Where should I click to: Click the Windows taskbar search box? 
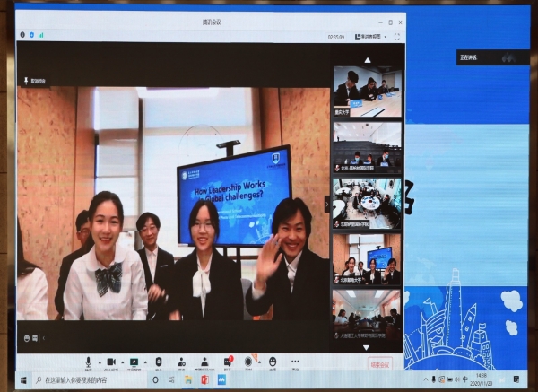[81, 380]
